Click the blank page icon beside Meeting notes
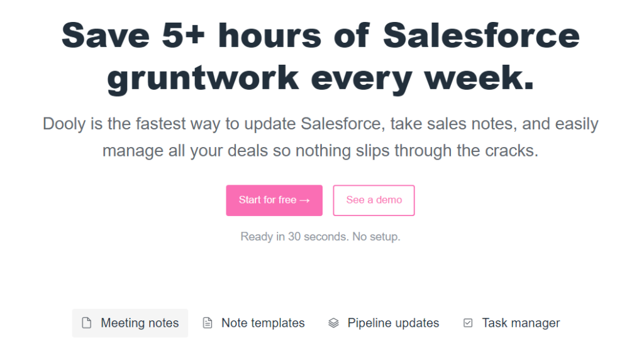 pyautogui.click(x=87, y=323)
